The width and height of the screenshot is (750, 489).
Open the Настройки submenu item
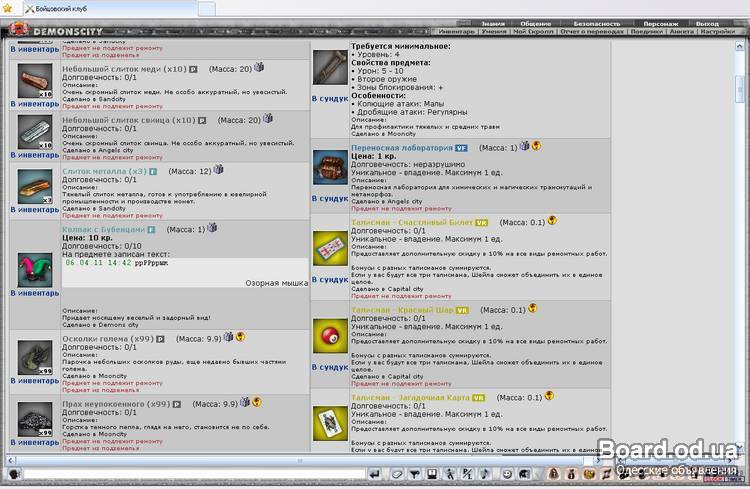coord(717,32)
